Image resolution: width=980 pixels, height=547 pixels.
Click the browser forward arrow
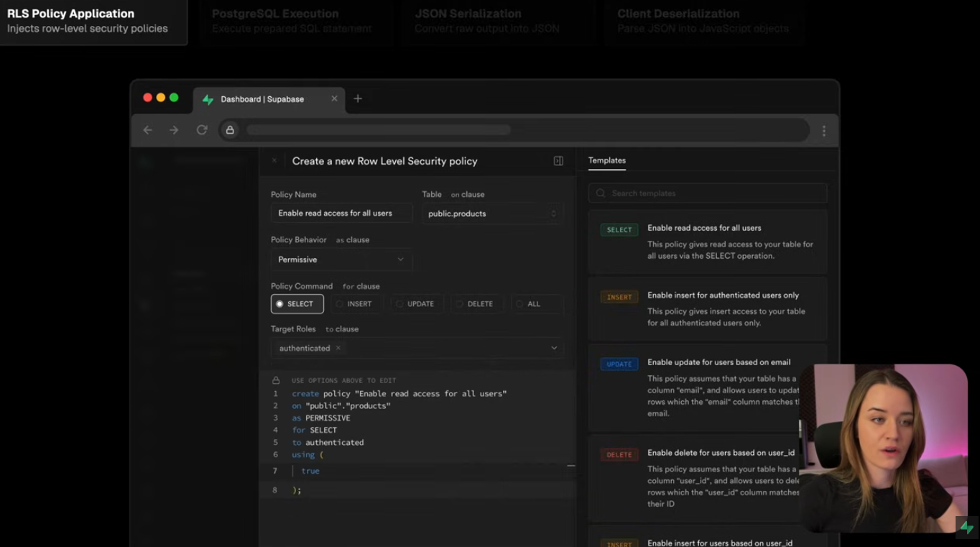pos(174,130)
